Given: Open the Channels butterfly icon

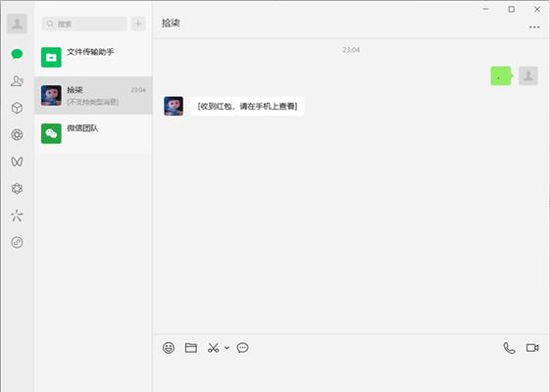Looking at the screenshot, I should tap(17, 162).
